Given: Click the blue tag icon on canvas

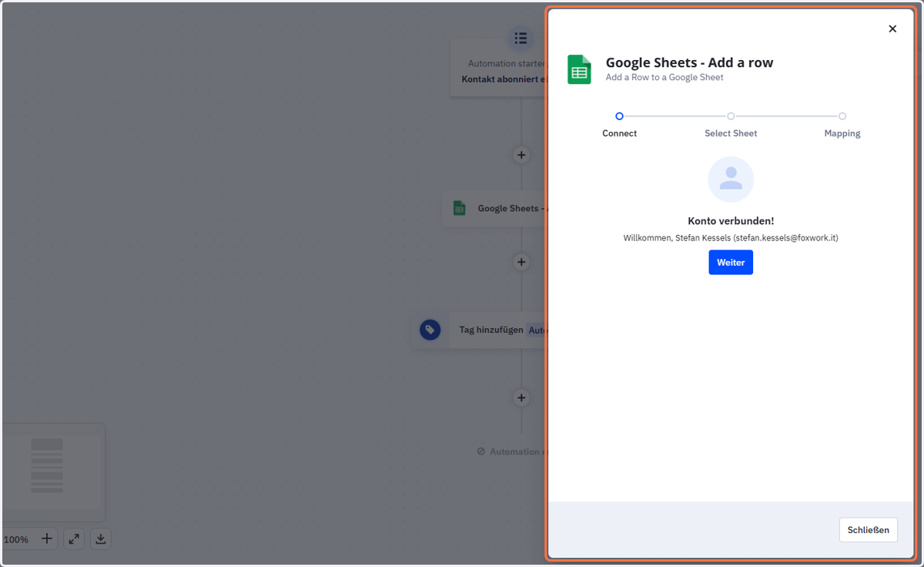Looking at the screenshot, I should pos(430,330).
